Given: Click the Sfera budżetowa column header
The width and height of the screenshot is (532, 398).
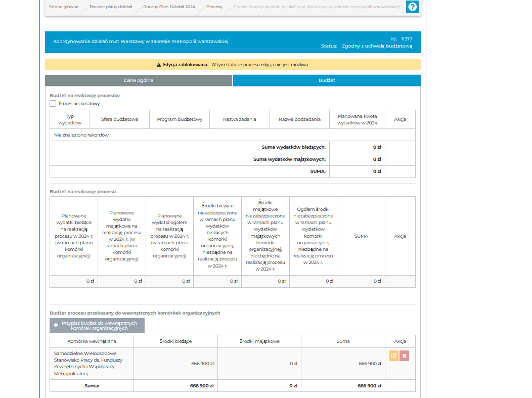Looking at the screenshot, I should pos(119,119).
